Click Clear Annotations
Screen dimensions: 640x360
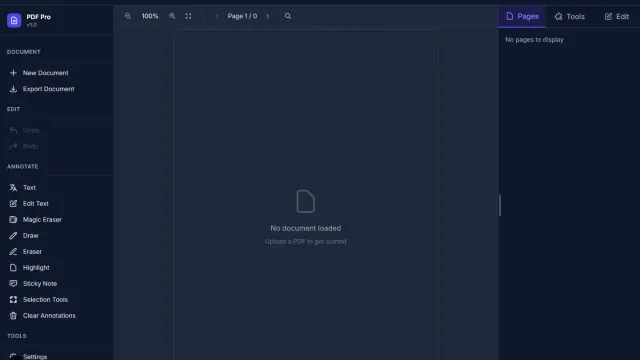[57, 316]
